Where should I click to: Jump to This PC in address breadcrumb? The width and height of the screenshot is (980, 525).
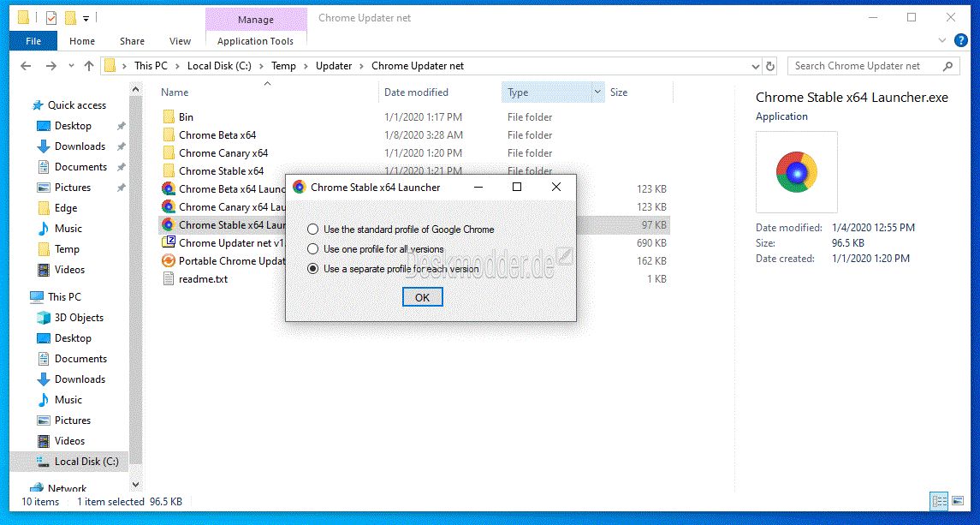(x=151, y=66)
